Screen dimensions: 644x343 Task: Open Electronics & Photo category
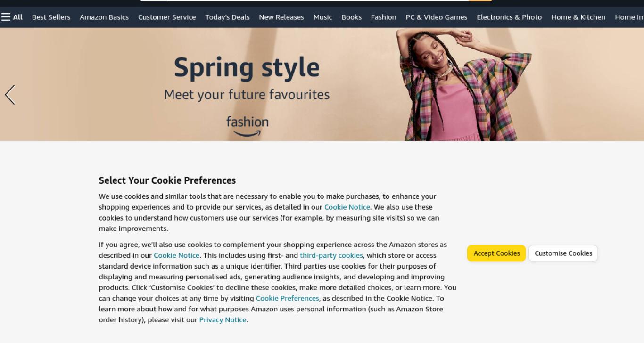509,17
